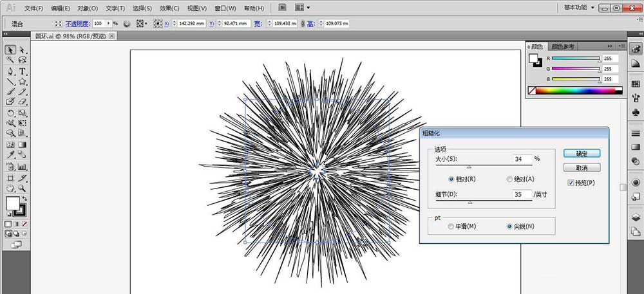Switch to the Color Guide (颜色参考) tab

[563, 46]
